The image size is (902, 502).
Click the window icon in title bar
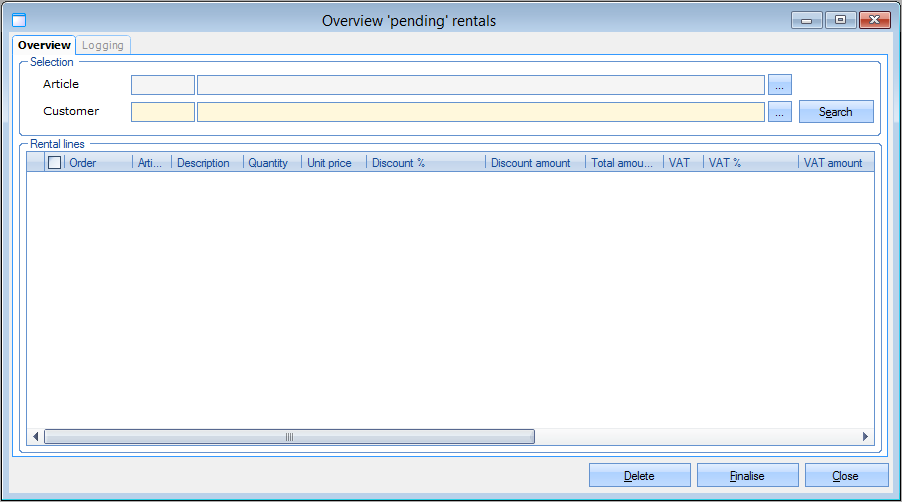point(18,20)
